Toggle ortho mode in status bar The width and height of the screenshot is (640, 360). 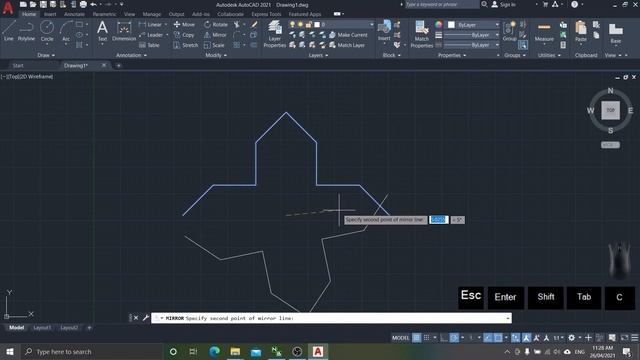(x=444, y=338)
